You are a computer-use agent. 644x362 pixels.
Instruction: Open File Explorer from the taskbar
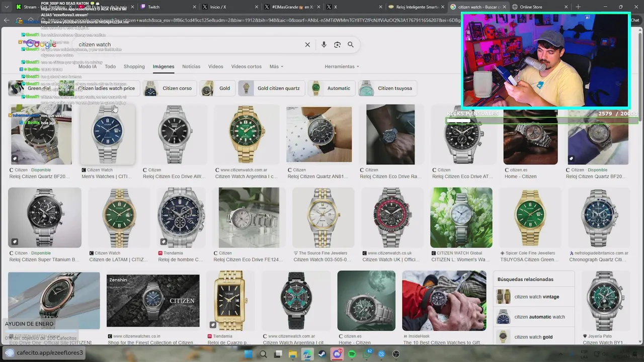click(x=292, y=354)
